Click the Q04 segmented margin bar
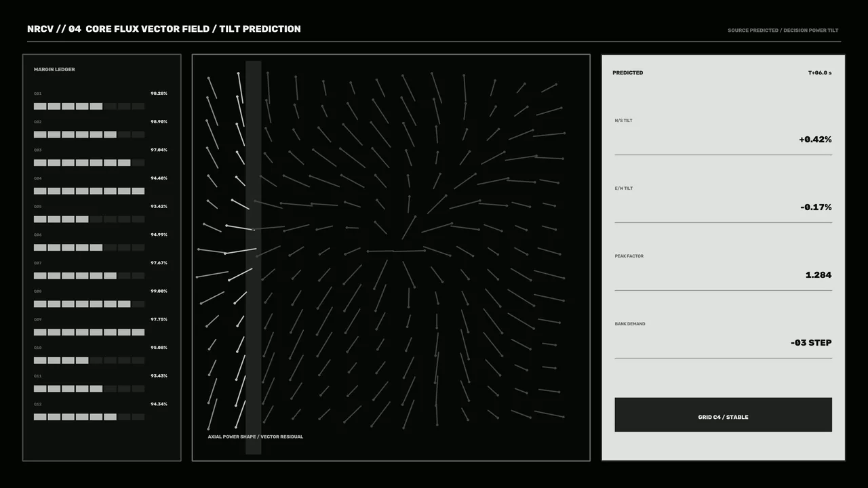Image resolution: width=868 pixels, height=488 pixels. 89,191
